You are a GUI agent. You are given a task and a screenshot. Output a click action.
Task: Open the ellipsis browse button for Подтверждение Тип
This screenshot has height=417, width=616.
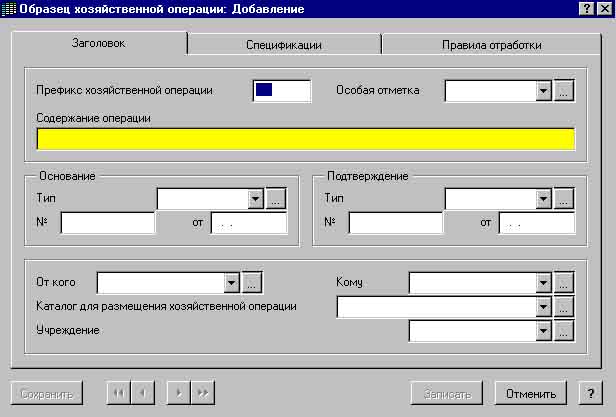(x=564, y=198)
